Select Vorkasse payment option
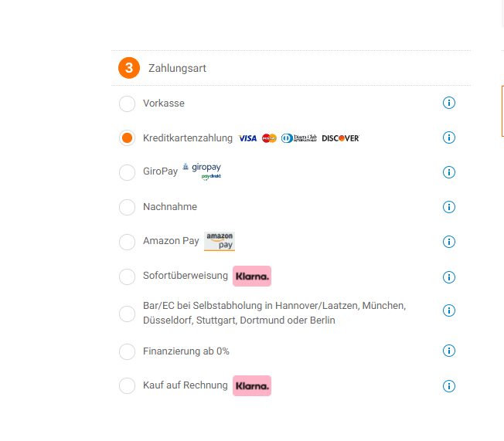 pos(127,103)
